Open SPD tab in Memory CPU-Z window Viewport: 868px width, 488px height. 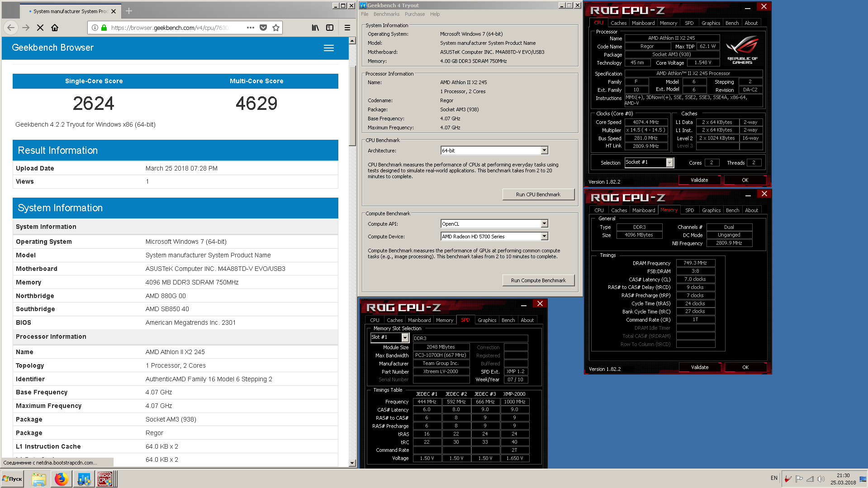point(689,210)
